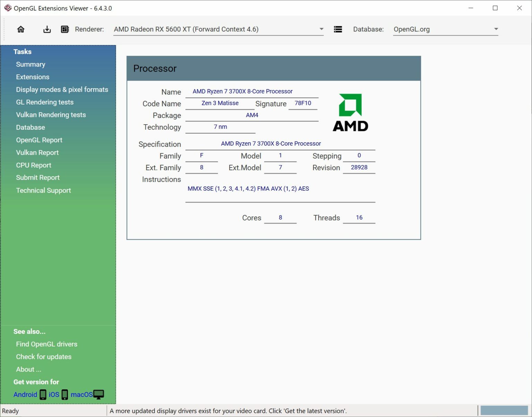
Task: Click Check for updates
Action: [44, 357]
